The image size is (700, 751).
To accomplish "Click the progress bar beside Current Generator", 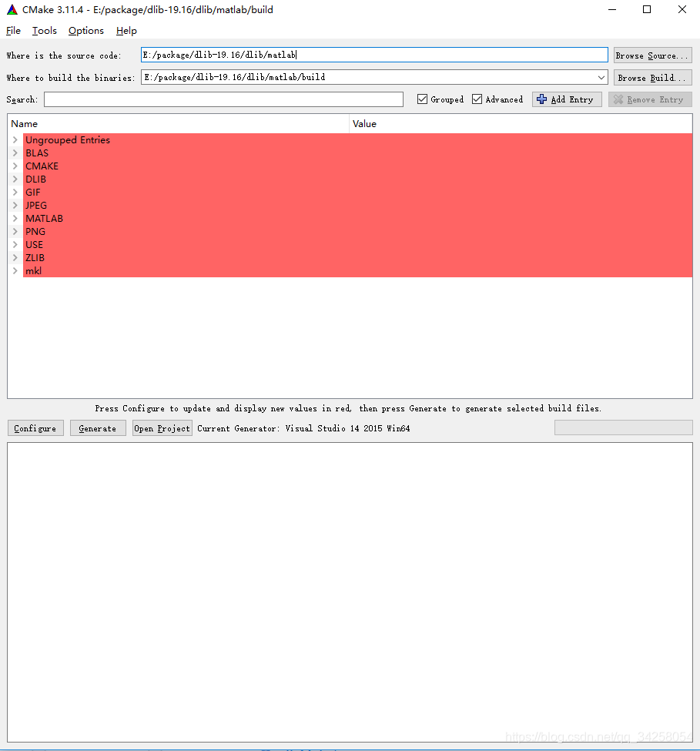I will tap(624, 427).
